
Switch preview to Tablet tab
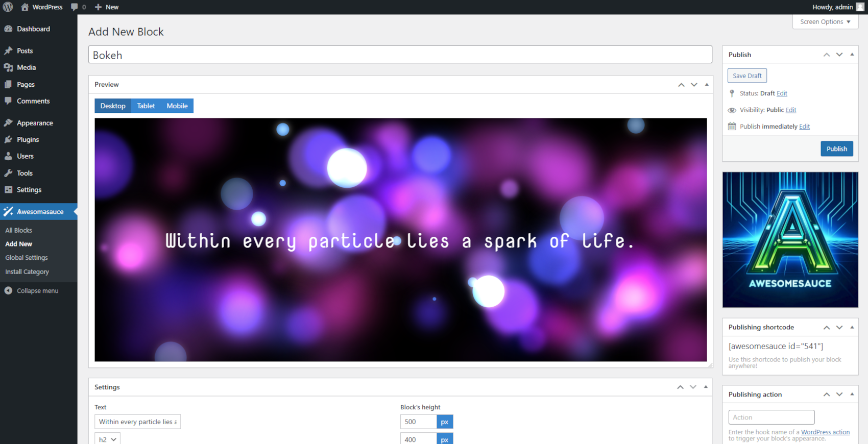(x=146, y=106)
